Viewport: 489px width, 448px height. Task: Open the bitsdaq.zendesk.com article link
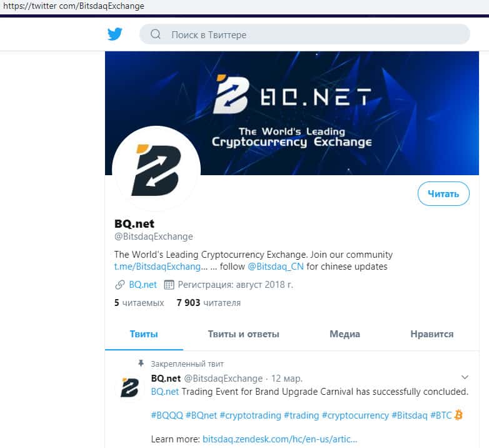pos(280,439)
